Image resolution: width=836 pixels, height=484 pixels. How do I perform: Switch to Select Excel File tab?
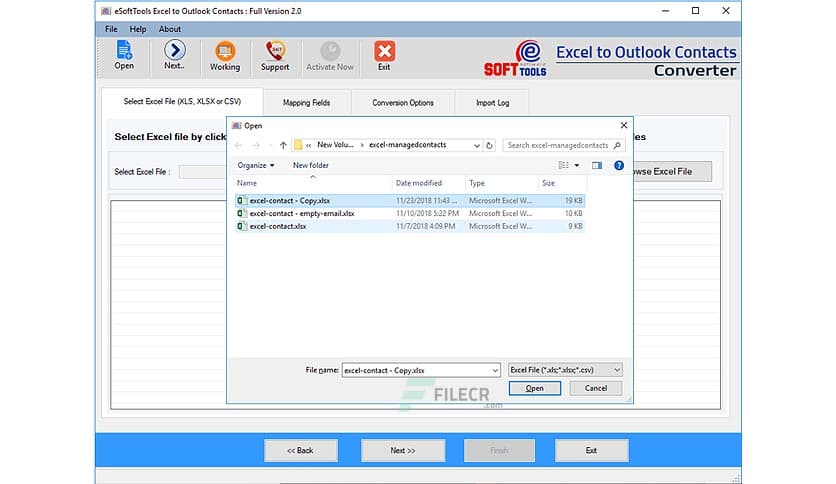pos(182,101)
